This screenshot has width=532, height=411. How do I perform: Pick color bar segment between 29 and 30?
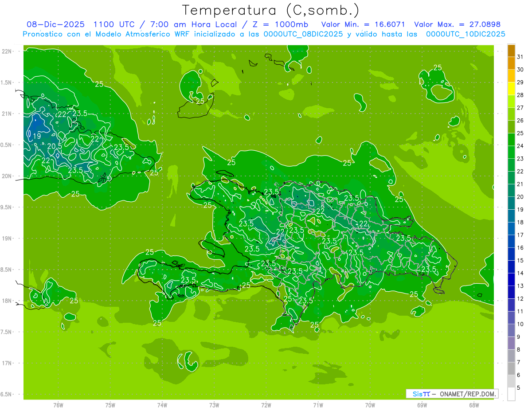[511, 76]
